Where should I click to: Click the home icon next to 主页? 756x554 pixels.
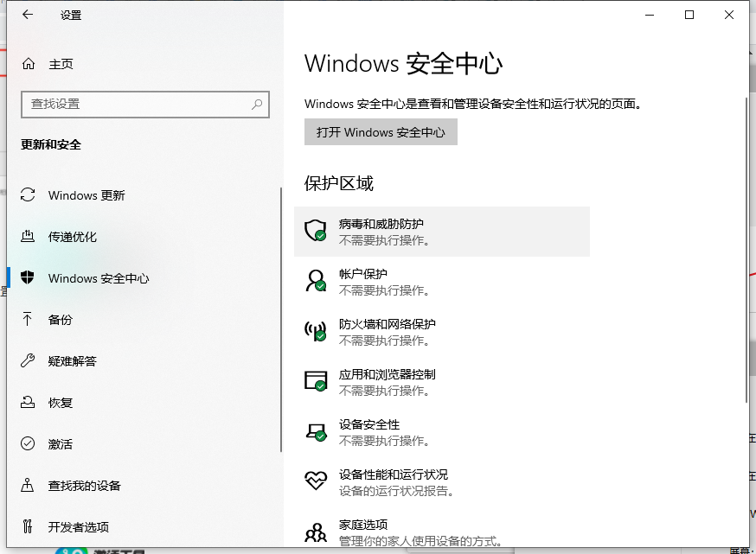click(29, 64)
